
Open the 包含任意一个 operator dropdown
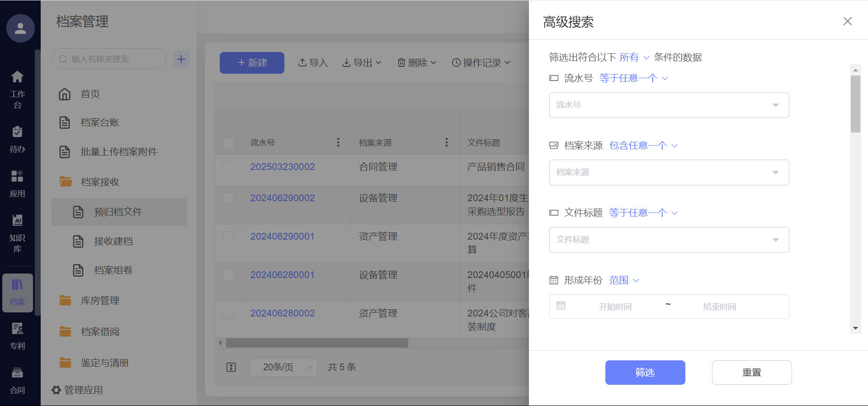[643, 146]
